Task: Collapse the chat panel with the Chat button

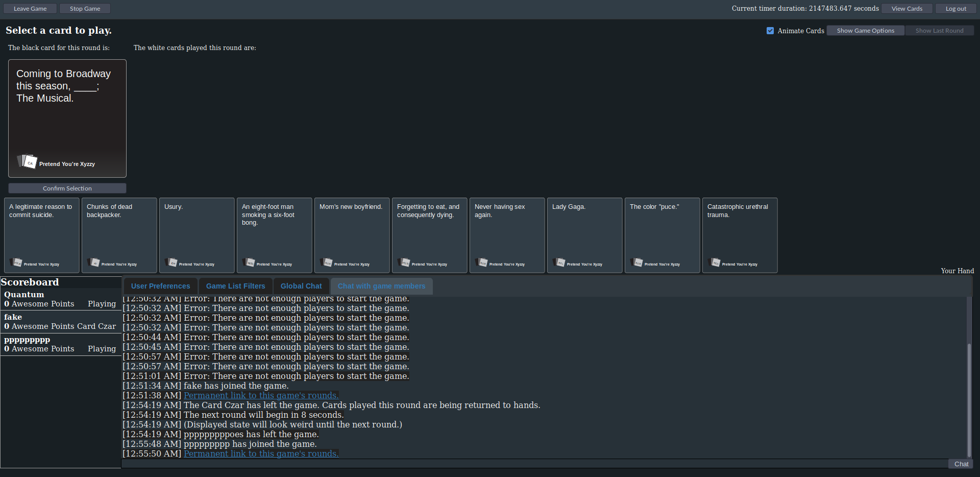Action: (x=961, y=464)
